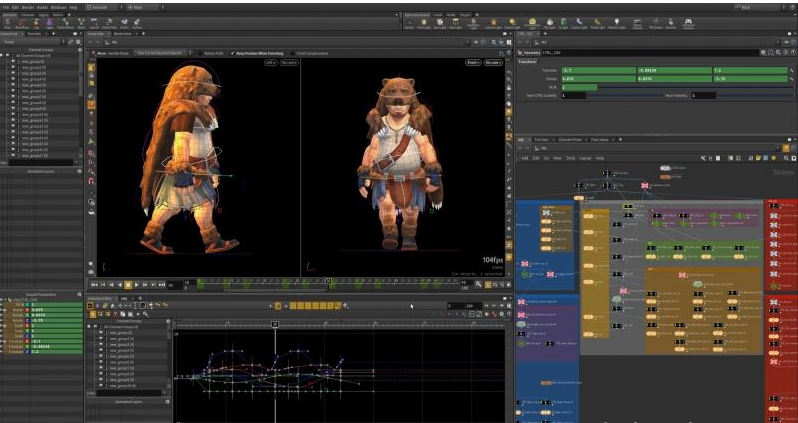Click the Translate Z field showing 7.2
Image resolution: width=798 pixels, height=423 pixels.
pos(750,71)
